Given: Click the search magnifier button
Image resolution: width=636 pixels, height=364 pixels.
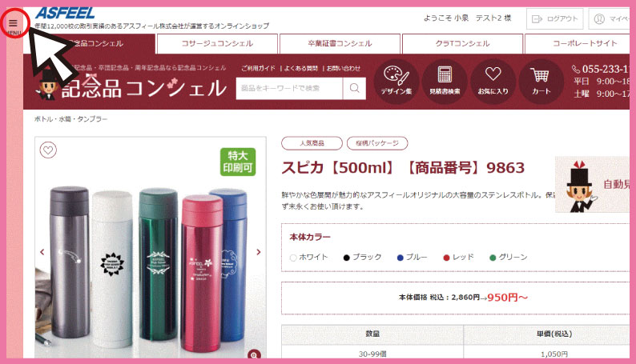Looking at the screenshot, I should [354, 88].
